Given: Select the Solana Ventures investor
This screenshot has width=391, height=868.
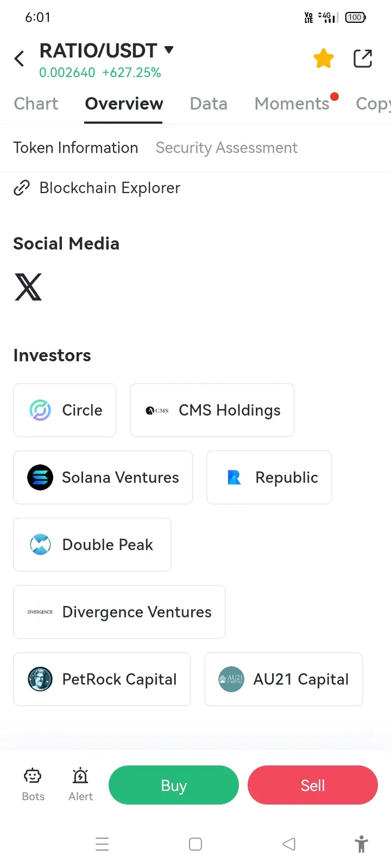Looking at the screenshot, I should (103, 477).
